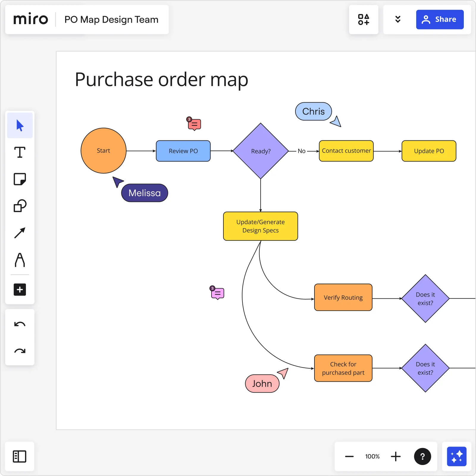Click the Share button

coord(440,19)
